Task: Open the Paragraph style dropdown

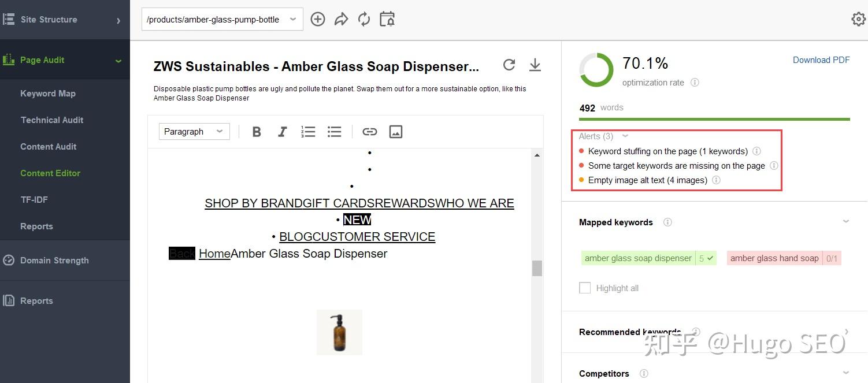Action: (x=194, y=131)
